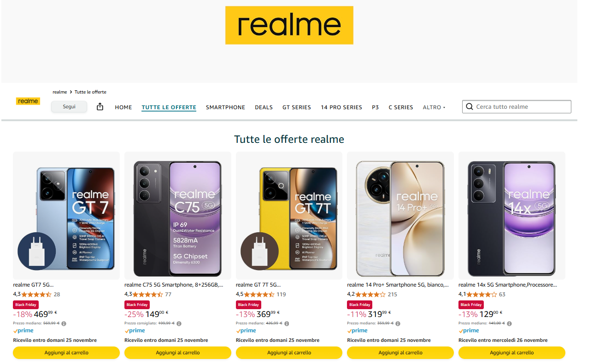Click info icon beside 149,00 € price
The height and width of the screenshot is (364, 593).
[x=510, y=323]
